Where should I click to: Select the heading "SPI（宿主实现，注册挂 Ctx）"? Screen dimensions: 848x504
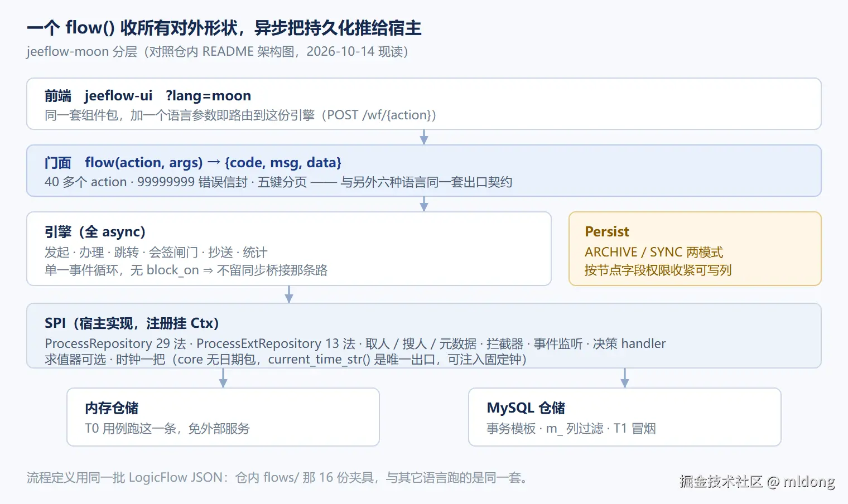click(132, 323)
